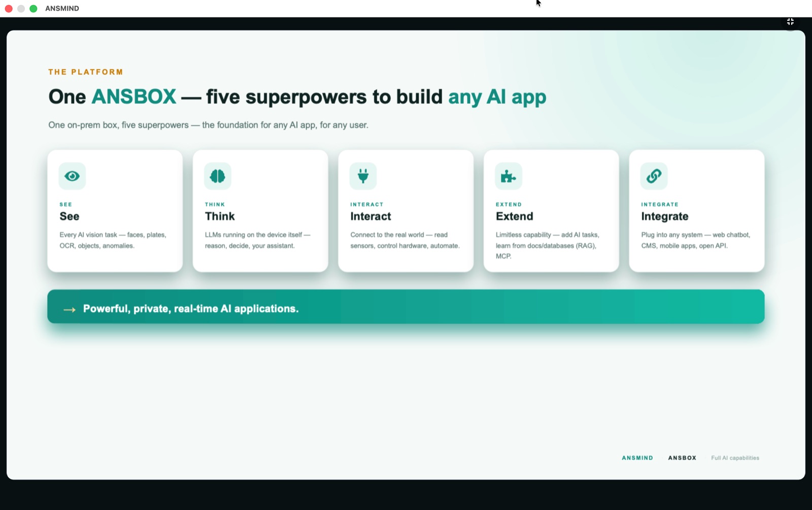The width and height of the screenshot is (812, 510).
Task: Click the 'Powerful, private, real-time AI applications' banner text
Action: tap(191, 309)
